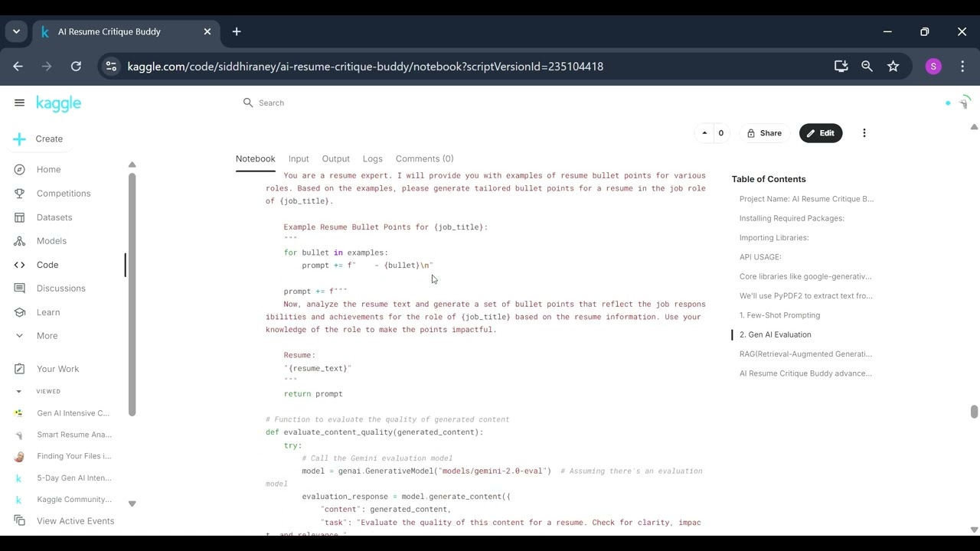Open Finding Your Files i... viewed item
This screenshot has height=551, width=980.
click(x=73, y=456)
